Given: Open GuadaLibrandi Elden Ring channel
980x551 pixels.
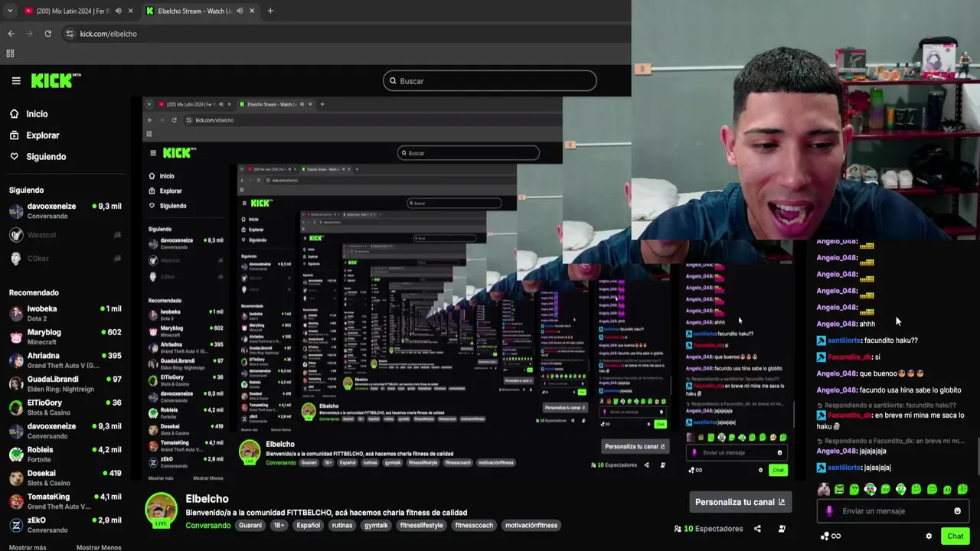Looking at the screenshot, I should pyautogui.click(x=65, y=383).
